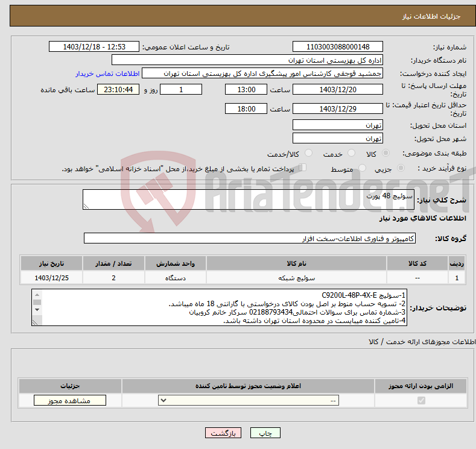Image resolution: width=476 pixels, height=449 pixels.
Task: Toggle the treasury payment (پرداخت) checkbox
Action: [303, 168]
